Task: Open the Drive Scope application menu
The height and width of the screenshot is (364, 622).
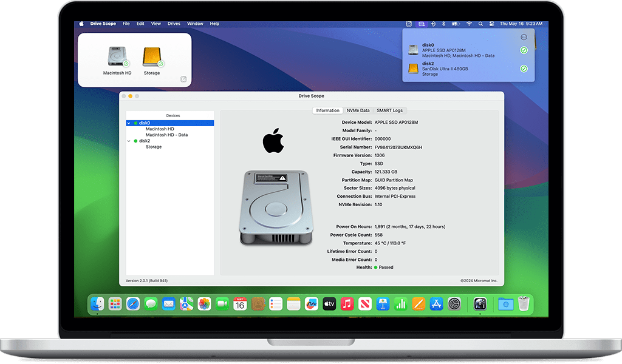Action: click(103, 24)
